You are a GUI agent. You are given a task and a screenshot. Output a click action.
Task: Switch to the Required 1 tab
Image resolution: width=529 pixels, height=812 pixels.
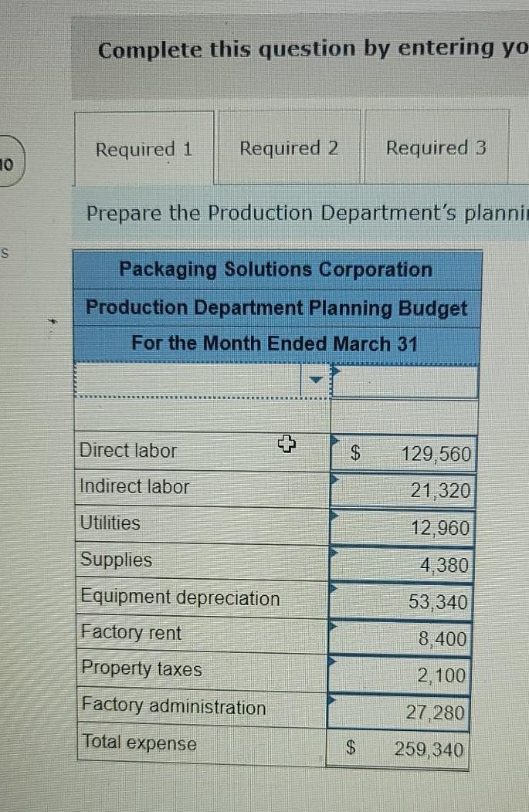click(x=143, y=148)
